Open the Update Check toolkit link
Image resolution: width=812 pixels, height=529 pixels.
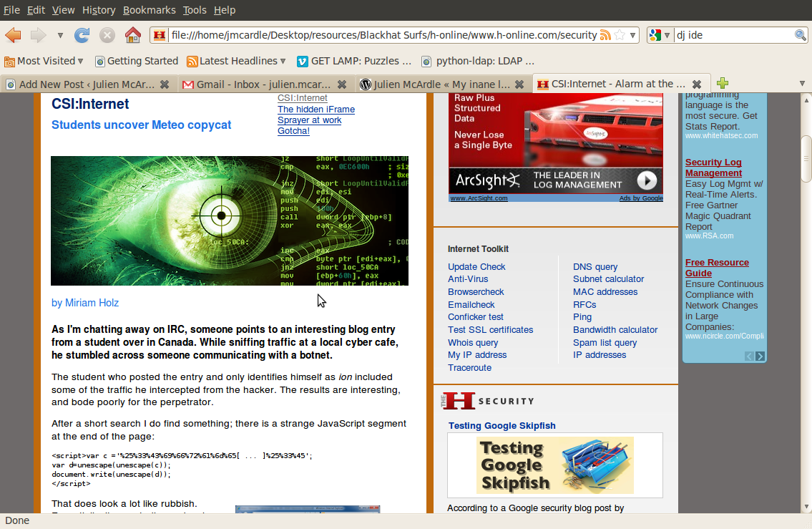tap(476, 267)
